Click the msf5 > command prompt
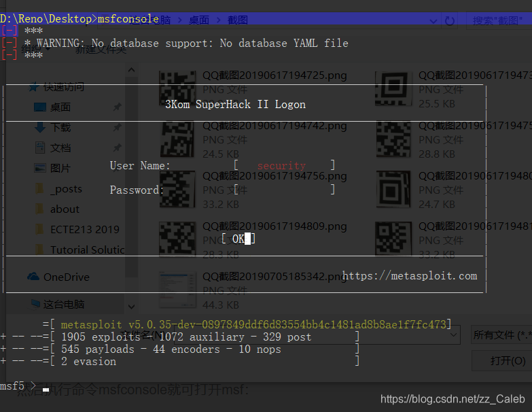Viewport: 532px width, 412px height. (18, 386)
